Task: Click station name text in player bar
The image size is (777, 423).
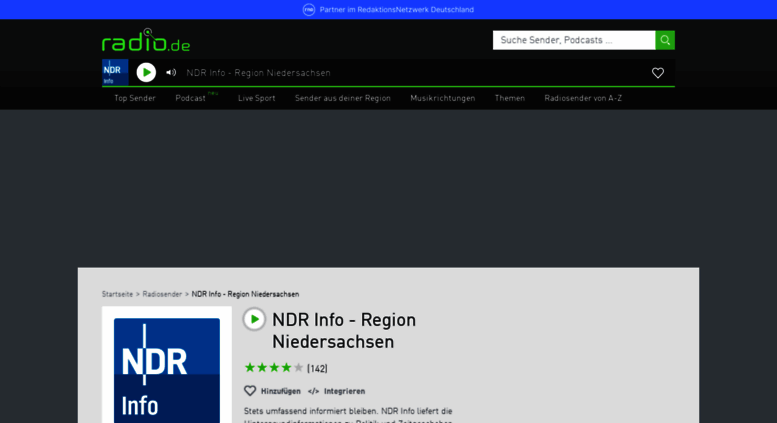Action: pyautogui.click(x=259, y=73)
